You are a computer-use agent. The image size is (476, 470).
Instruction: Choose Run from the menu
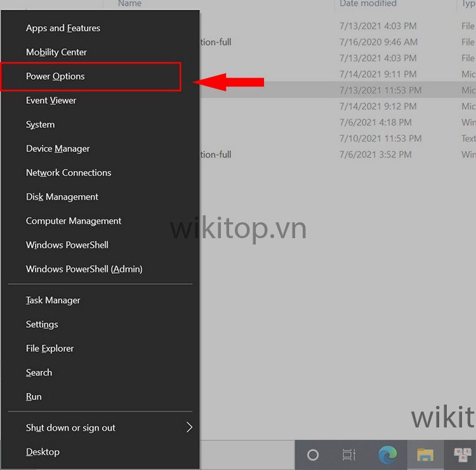34,396
